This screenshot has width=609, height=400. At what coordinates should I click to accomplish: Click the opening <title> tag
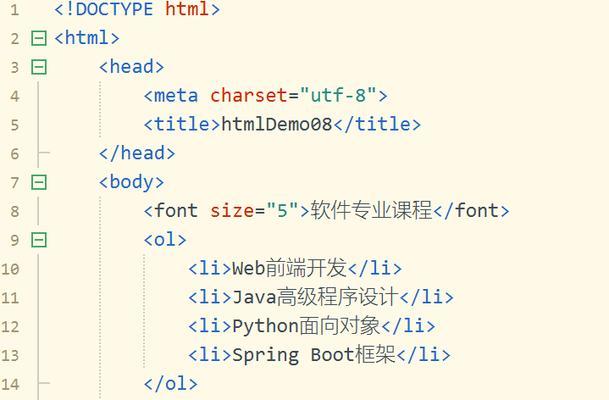coord(182,125)
